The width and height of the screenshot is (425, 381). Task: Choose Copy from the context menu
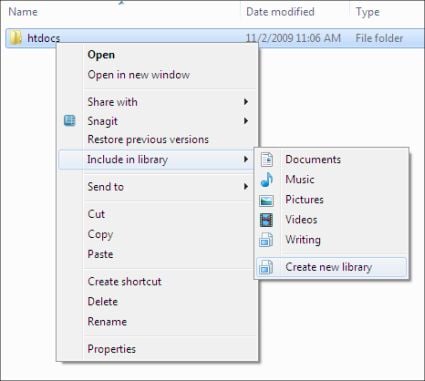[x=100, y=234]
